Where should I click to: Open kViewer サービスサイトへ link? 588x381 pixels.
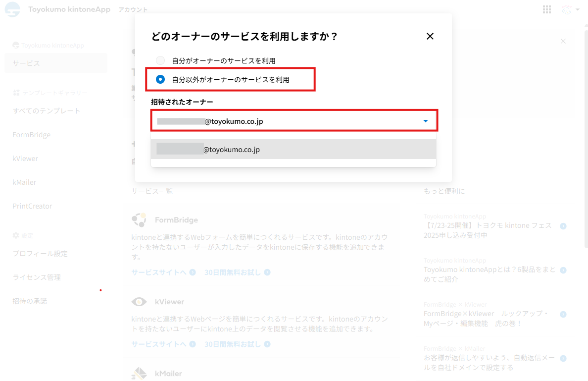pos(158,344)
